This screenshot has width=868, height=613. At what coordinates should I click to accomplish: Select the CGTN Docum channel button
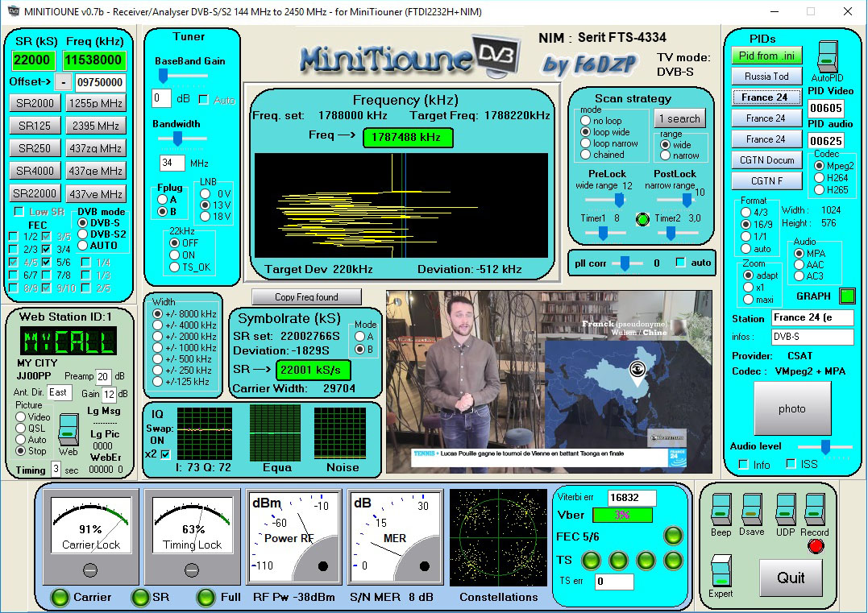click(766, 159)
